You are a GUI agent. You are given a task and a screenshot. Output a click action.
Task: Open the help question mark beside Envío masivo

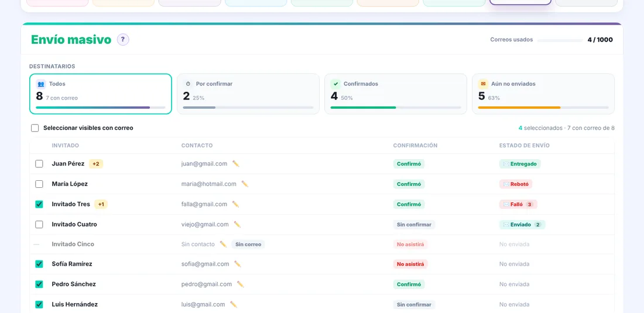123,40
